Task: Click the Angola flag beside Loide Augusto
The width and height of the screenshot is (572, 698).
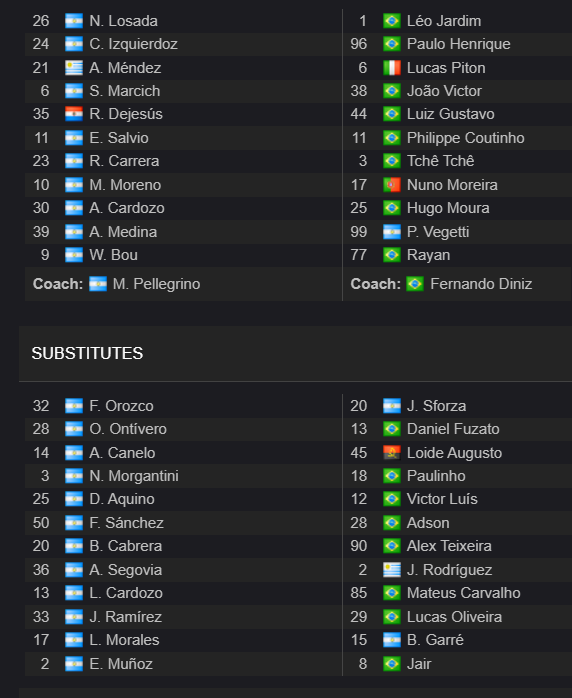Action: coord(392,453)
